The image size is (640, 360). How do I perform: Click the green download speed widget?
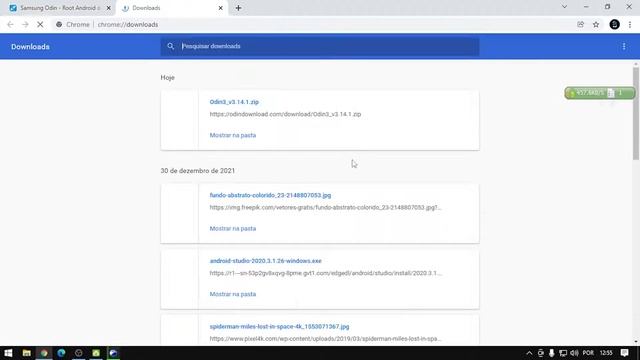pyautogui.click(x=600, y=93)
